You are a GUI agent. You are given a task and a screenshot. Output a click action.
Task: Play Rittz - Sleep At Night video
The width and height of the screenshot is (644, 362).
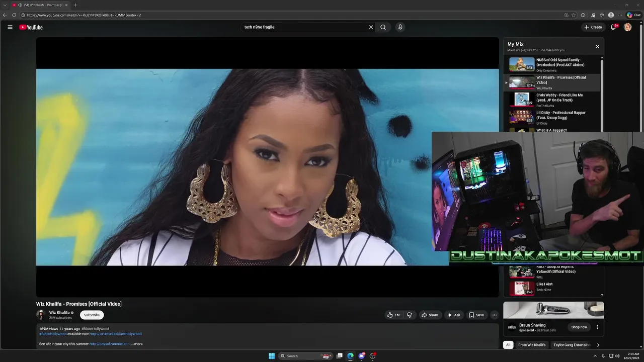click(x=553, y=273)
